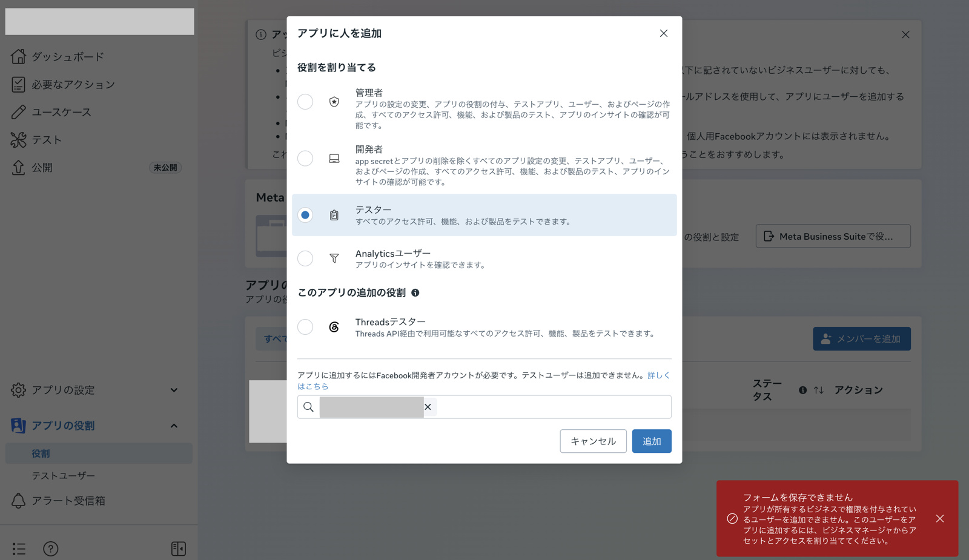The width and height of the screenshot is (969, 560).
Task: Click the 未公開 status badge
Action: point(165,168)
